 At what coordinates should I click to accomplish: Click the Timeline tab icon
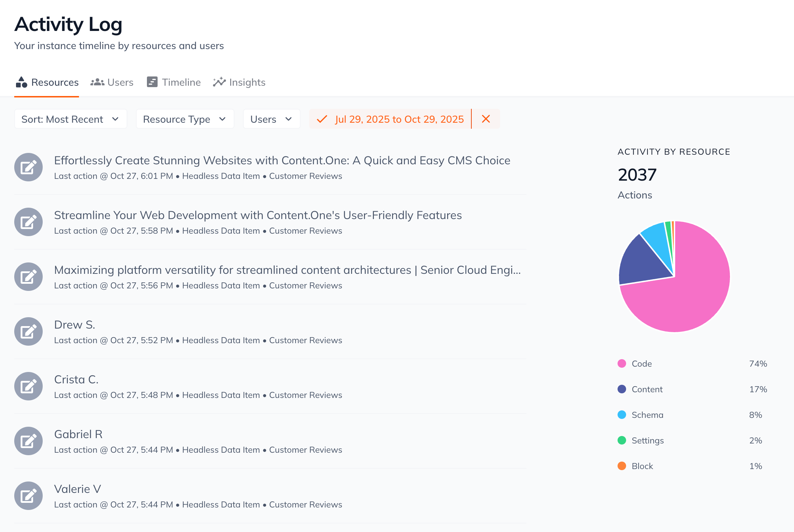pos(152,82)
